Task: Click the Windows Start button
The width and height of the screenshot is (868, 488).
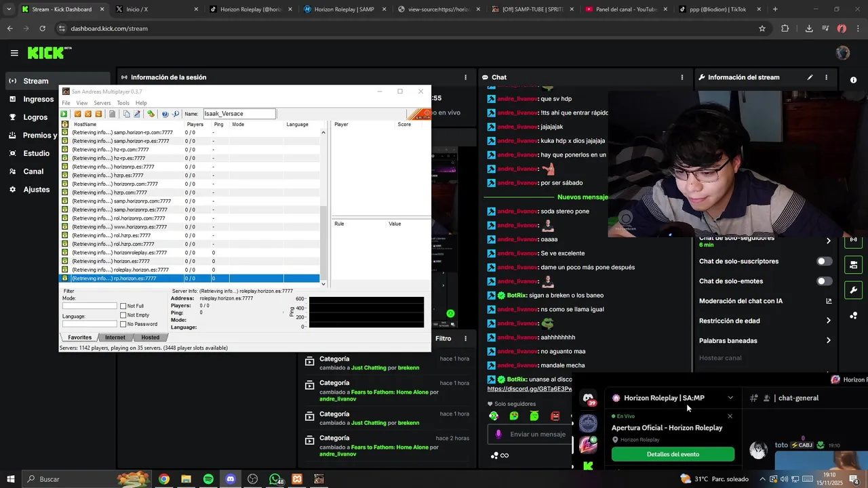Action: (11, 479)
